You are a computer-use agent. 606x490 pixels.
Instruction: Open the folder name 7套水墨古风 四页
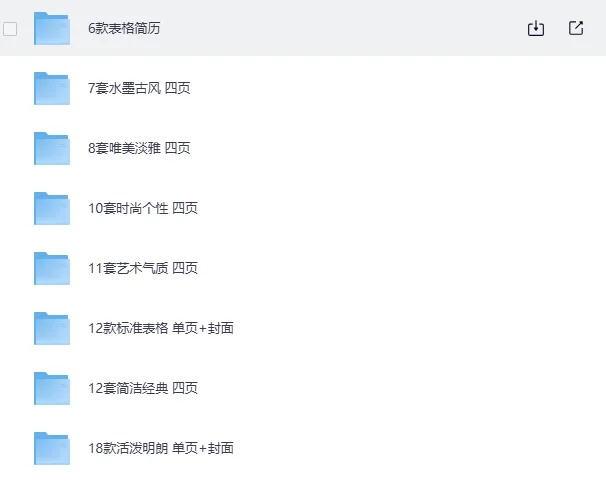139,88
